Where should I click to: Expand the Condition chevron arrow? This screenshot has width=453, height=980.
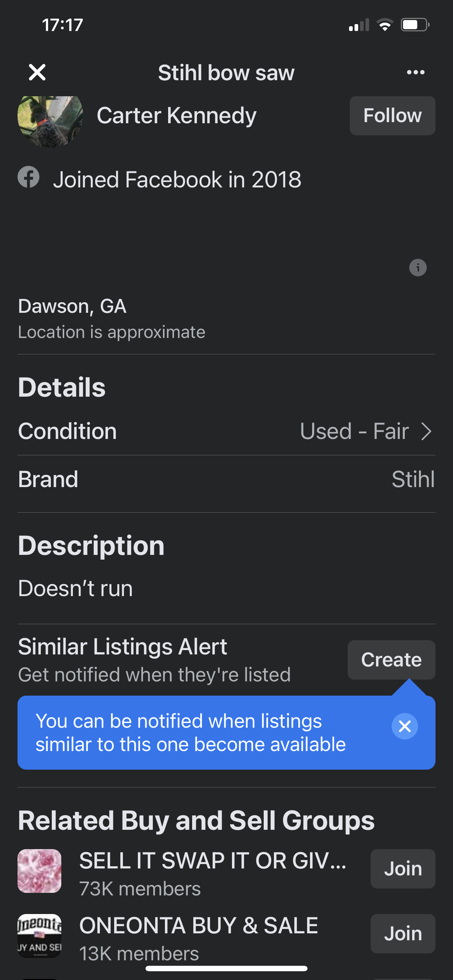[x=426, y=431]
